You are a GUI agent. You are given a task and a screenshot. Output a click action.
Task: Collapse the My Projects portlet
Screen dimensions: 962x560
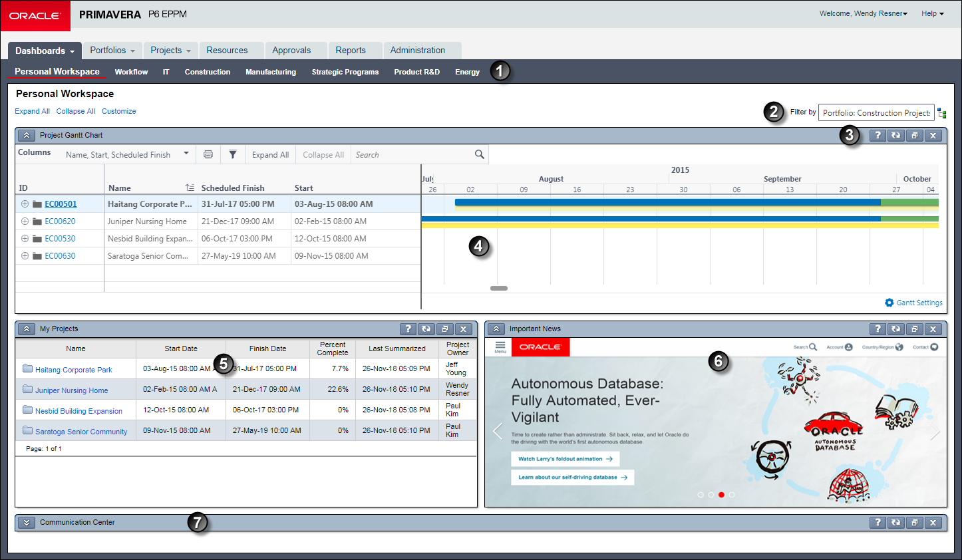click(27, 329)
